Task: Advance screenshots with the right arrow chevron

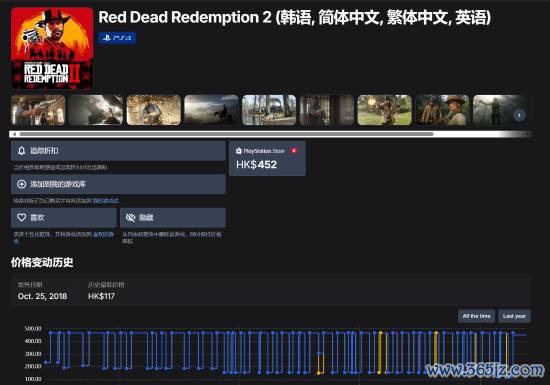Action: click(x=519, y=115)
